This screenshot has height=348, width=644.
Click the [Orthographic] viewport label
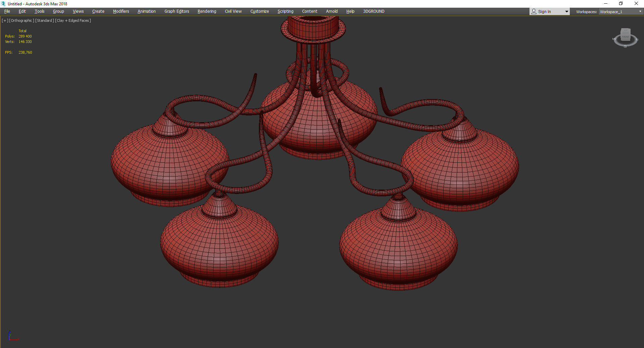(x=22, y=20)
